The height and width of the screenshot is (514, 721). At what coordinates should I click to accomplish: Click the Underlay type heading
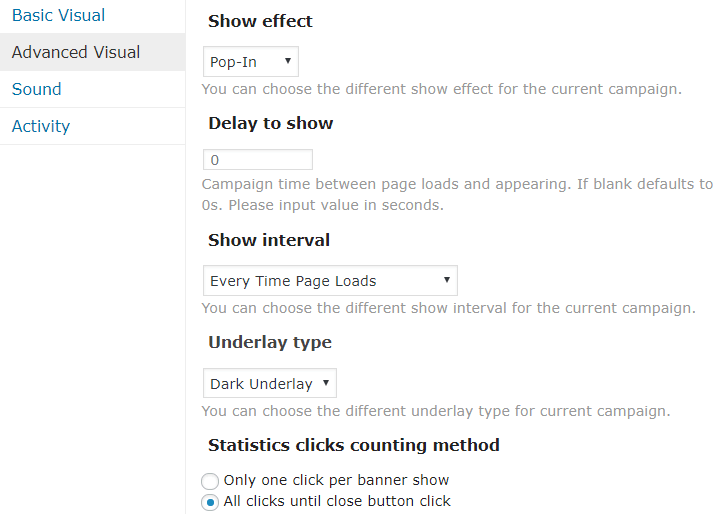(x=270, y=342)
